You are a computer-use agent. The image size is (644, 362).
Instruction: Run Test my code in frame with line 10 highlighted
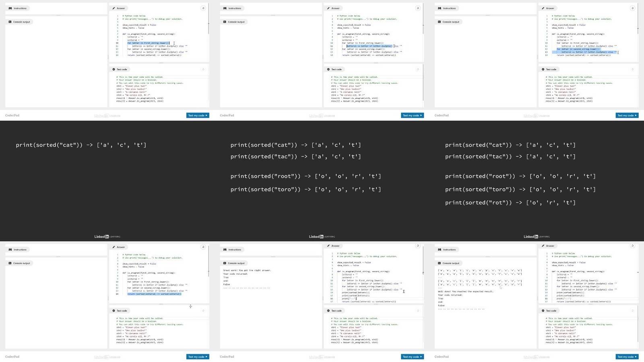coord(198,116)
